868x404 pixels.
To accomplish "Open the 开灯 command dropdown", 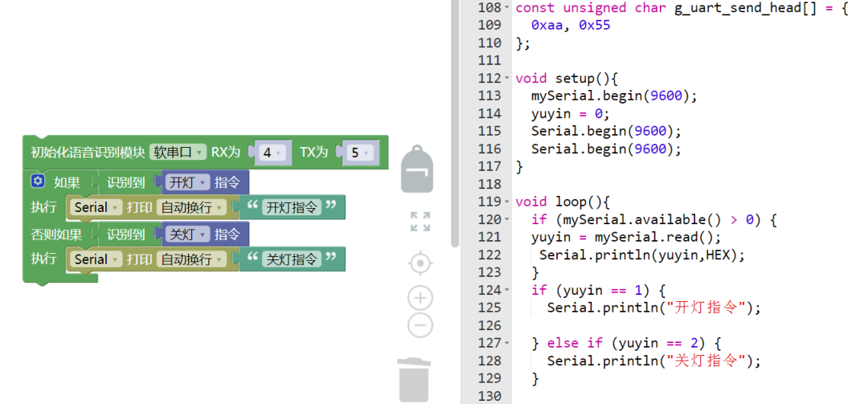I will (x=188, y=182).
